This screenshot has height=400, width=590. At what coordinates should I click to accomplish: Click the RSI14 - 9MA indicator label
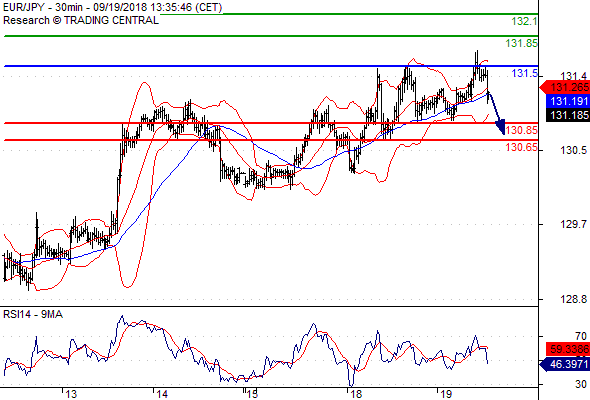point(33,314)
